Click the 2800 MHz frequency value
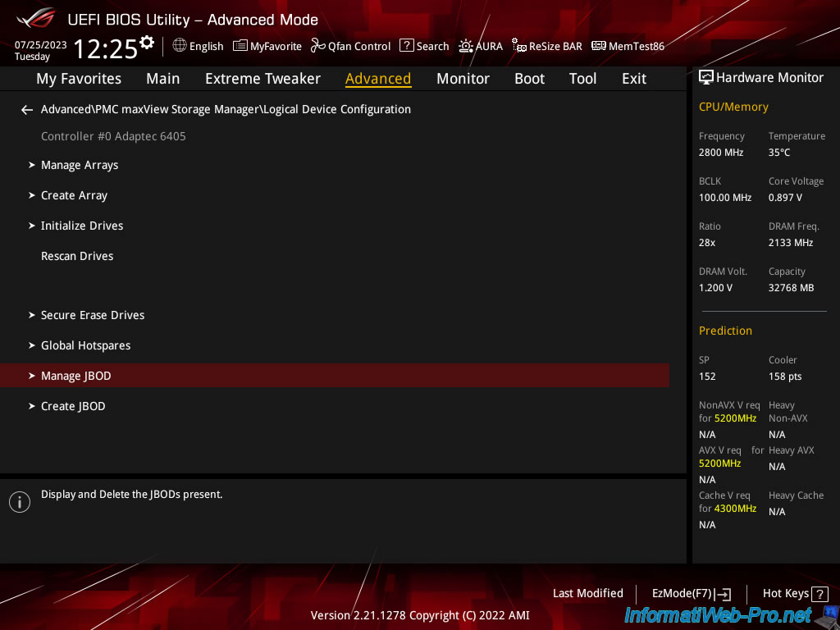840x630 pixels. (x=720, y=152)
